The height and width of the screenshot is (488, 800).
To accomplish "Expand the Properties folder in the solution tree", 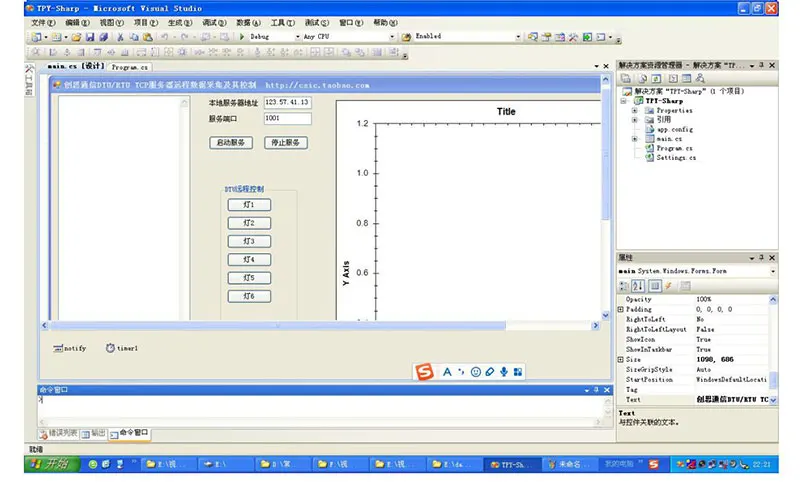I will point(635,110).
